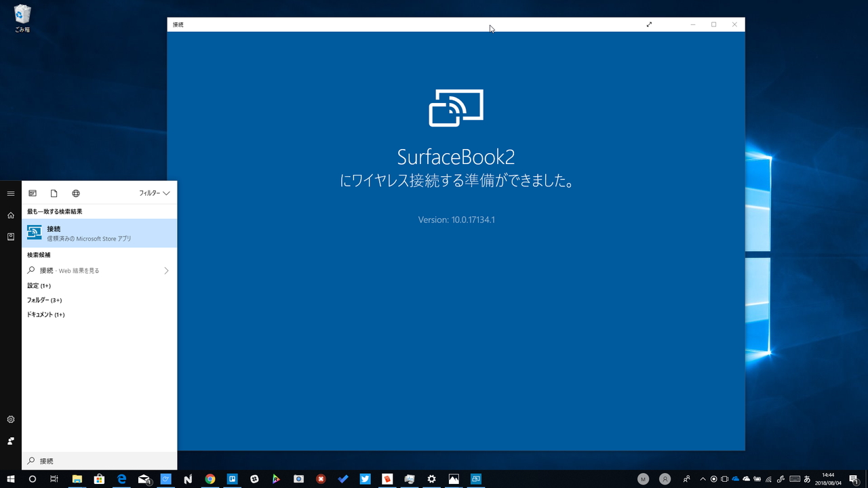This screenshot has width=868, height=488.
Task: Switch the IME input mode あ
Action: pos(807,479)
